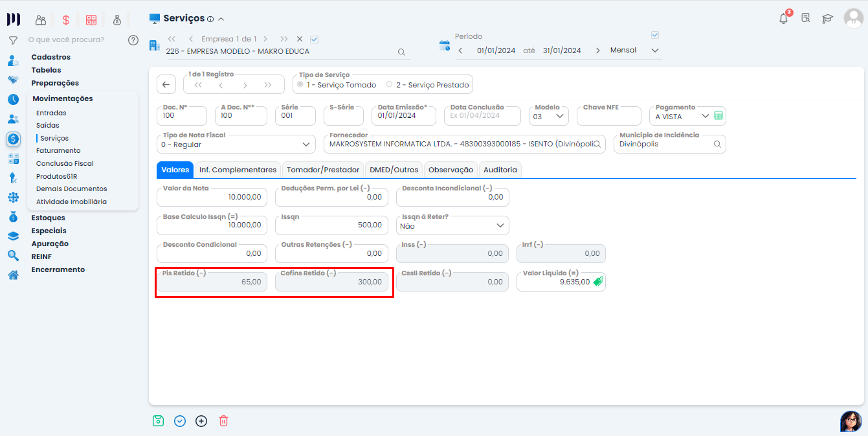The width and height of the screenshot is (868, 436).
Task: Toggle the checkbox above the Mensal period
Action: tap(654, 35)
